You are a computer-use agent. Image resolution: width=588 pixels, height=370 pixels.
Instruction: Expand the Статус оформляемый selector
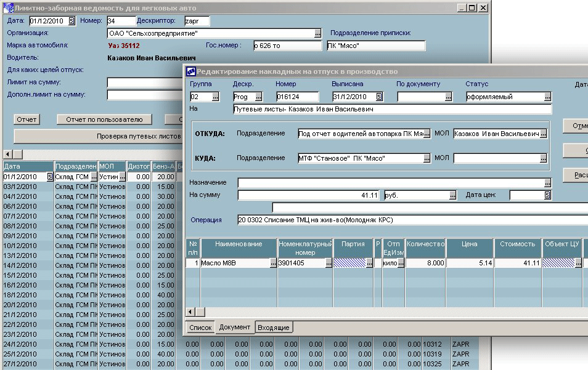coord(547,97)
